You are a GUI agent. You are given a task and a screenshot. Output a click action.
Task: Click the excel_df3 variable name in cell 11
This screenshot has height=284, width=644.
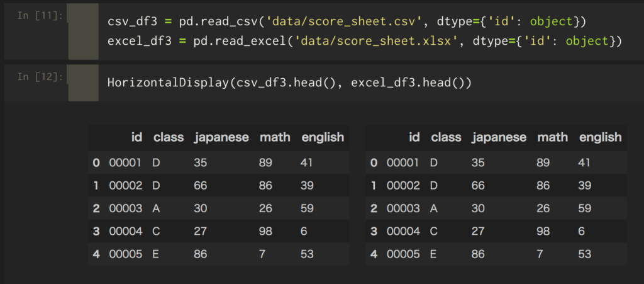point(140,41)
